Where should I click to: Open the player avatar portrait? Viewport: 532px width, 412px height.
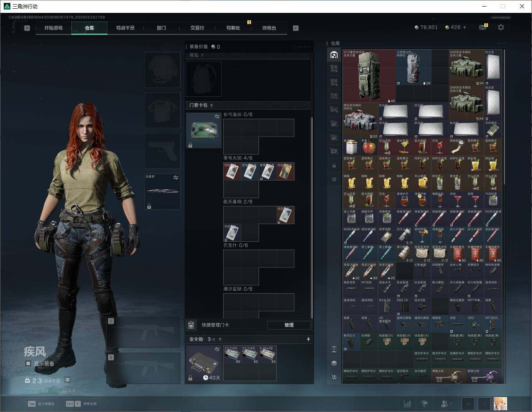[x=500, y=404]
